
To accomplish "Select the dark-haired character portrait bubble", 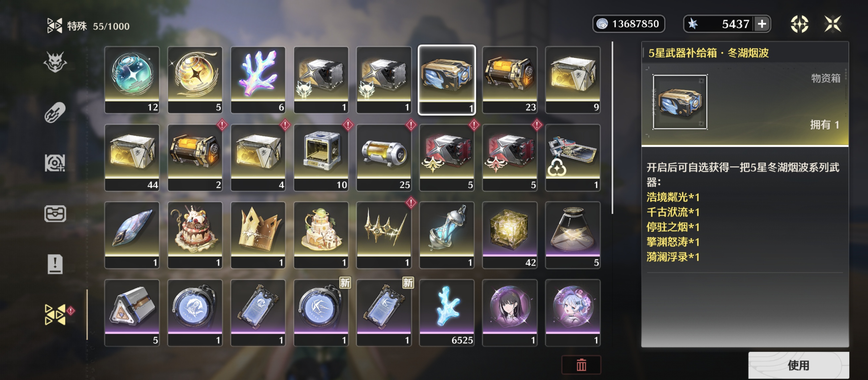I will (x=510, y=312).
